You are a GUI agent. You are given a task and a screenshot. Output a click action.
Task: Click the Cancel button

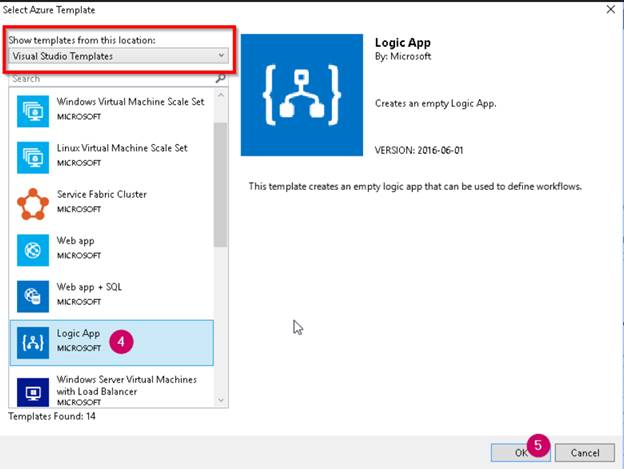585,453
